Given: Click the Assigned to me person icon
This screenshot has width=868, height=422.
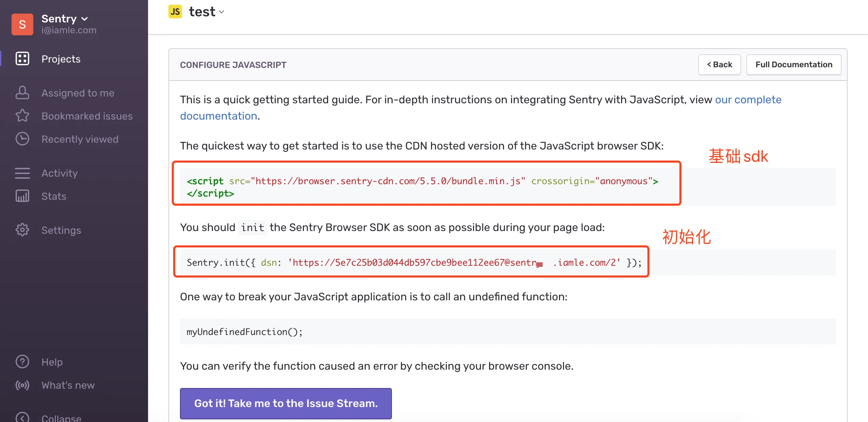Looking at the screenshot, I should pos(22,93).
